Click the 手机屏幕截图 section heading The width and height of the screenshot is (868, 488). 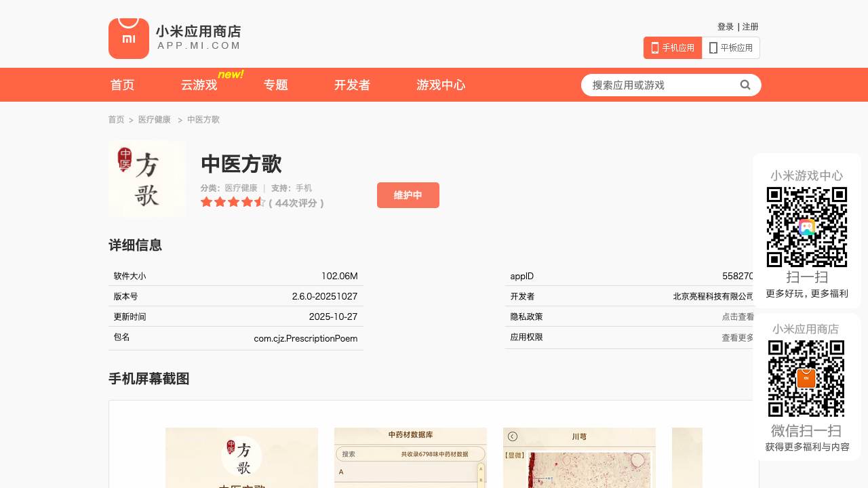pos(149,379)
